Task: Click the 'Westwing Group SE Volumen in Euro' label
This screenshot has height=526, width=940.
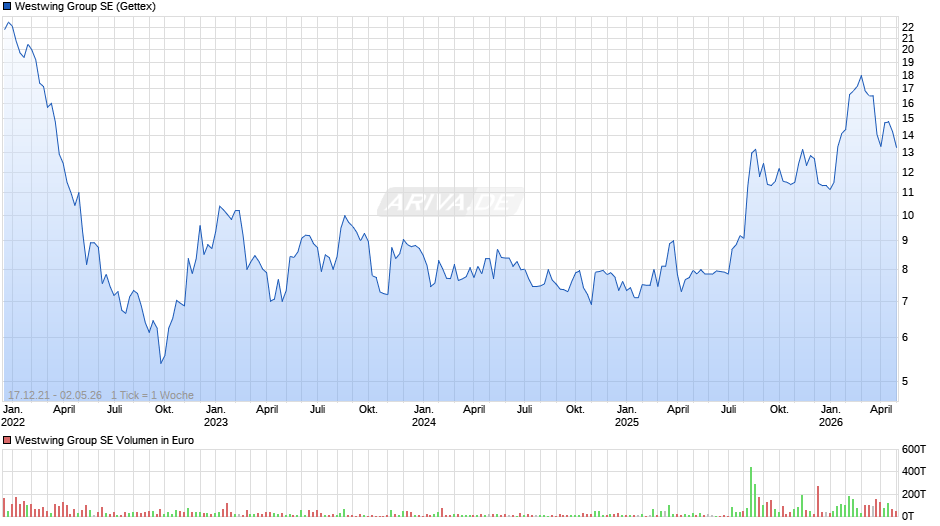Action: click(x=104, y=440)
